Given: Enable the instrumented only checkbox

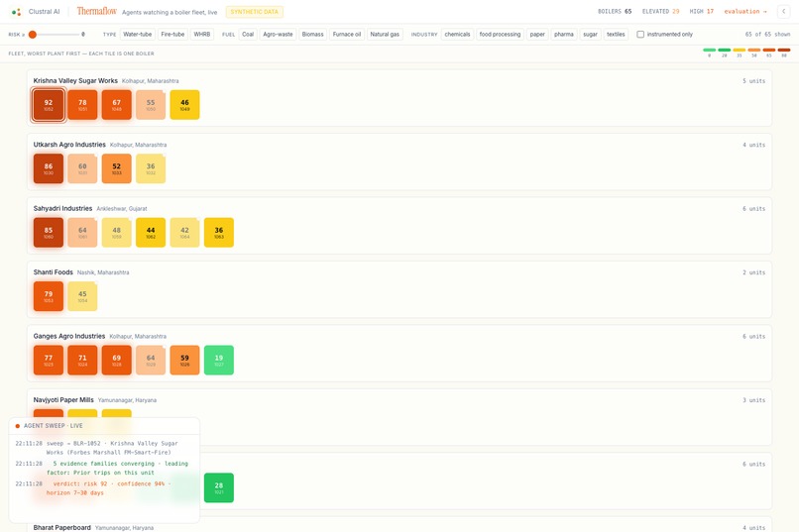Looking at the screenshot, I should tap(640, 34).
